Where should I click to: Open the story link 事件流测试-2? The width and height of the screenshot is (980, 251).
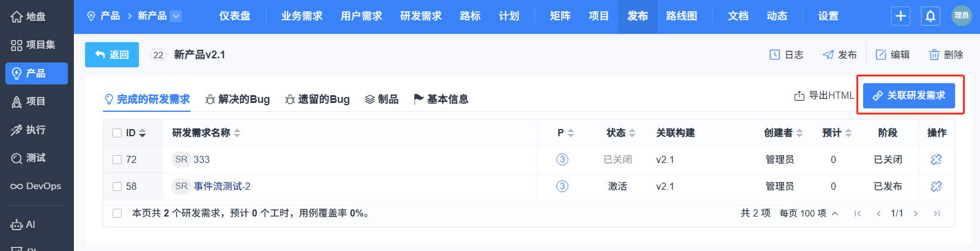[222, 186]
